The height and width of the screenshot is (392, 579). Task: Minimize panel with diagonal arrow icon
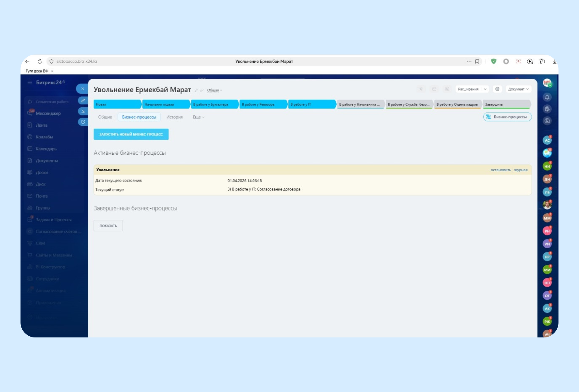[83, 111]
